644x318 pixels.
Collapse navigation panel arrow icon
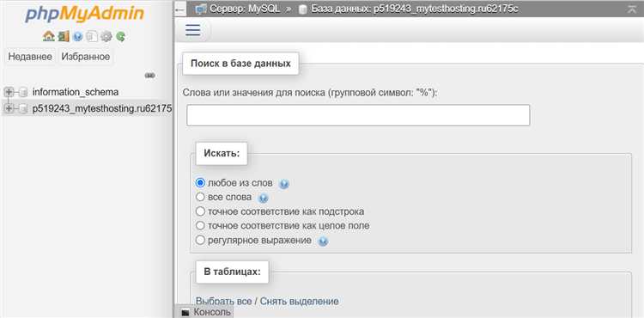180,9
